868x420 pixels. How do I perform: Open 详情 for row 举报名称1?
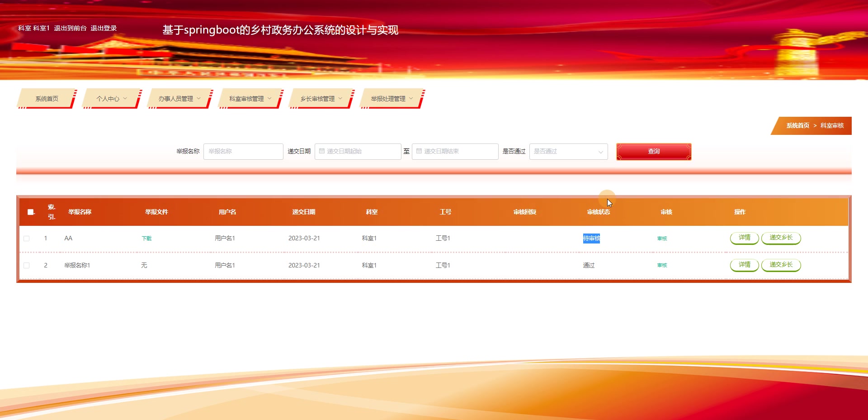click(x=744, y=265)
